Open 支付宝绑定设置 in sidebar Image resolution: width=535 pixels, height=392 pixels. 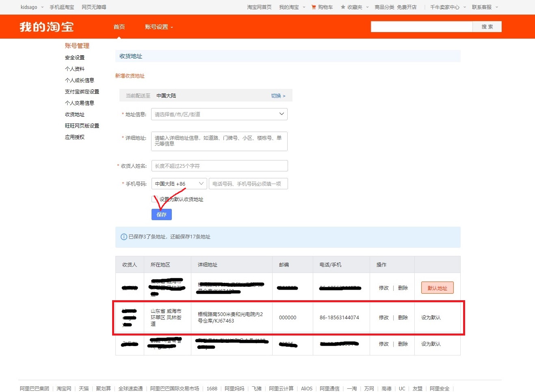point(82,92)
